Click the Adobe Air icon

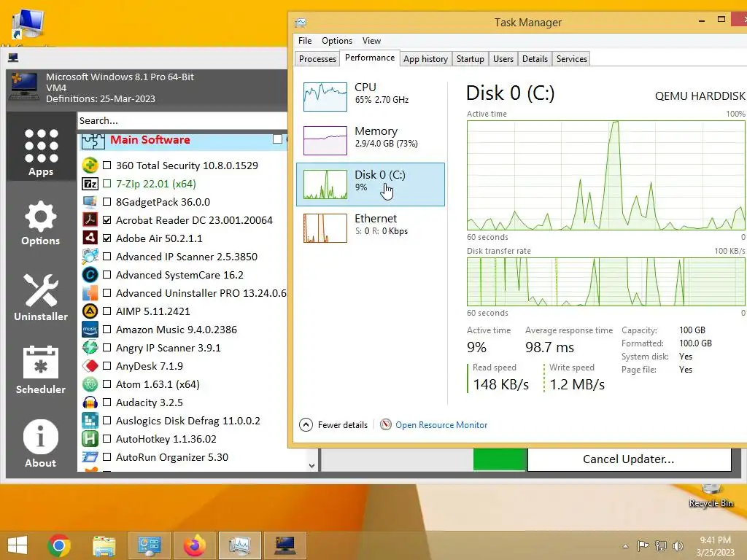point(90,238)
